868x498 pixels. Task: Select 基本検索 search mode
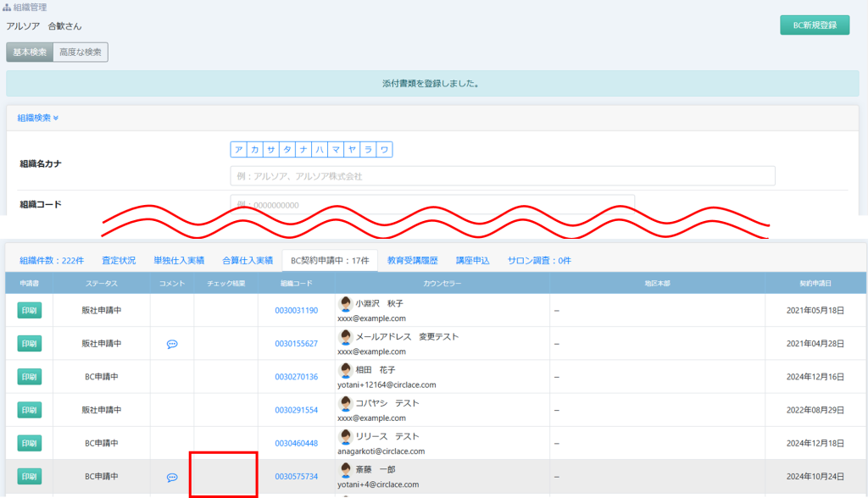point(30,53)
